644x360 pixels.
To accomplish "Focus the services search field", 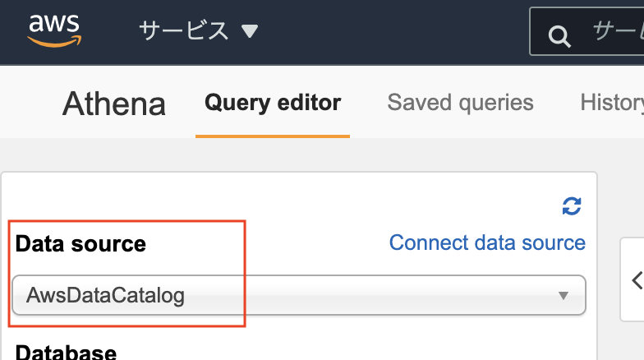I will pyautogui.click(x=586, y=31).
